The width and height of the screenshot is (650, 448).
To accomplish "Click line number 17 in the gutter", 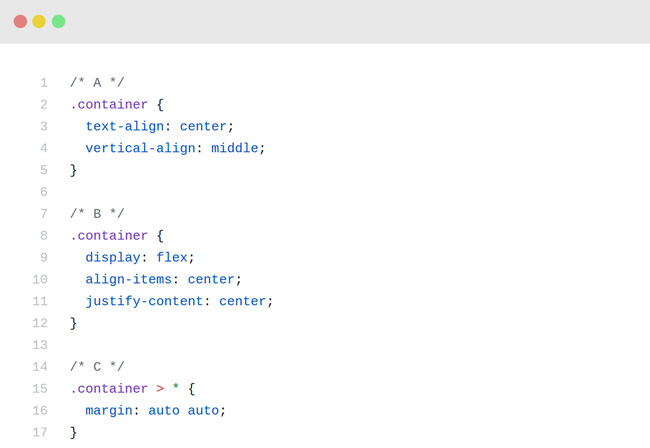I will coord(40,432).
